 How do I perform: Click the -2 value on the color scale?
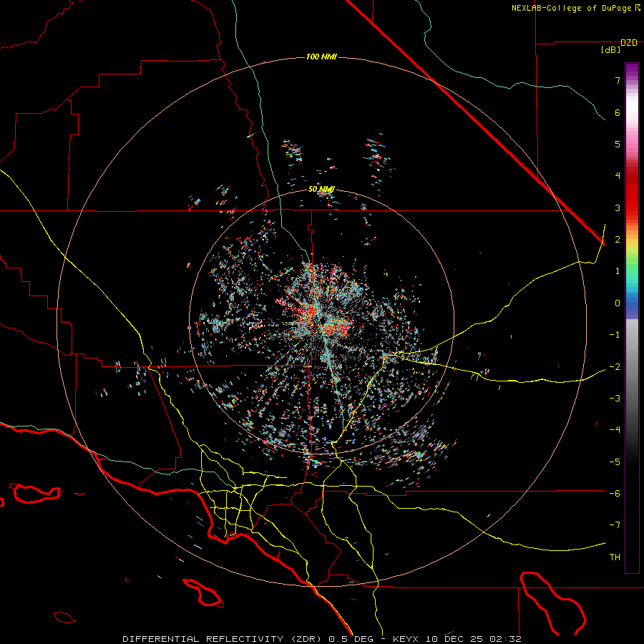click(x=615, y=366)
